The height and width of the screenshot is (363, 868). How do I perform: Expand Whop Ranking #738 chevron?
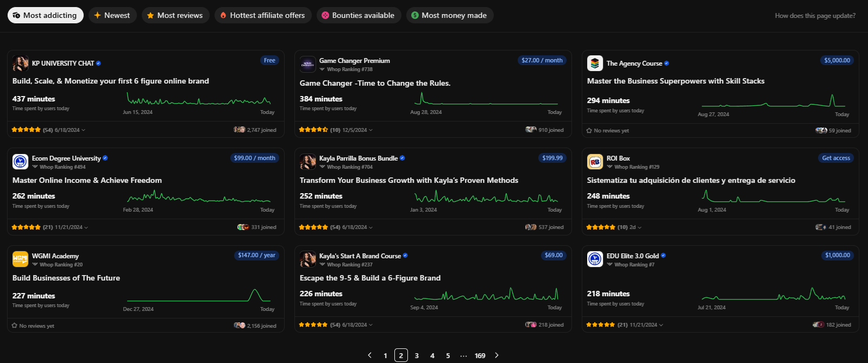(x=322, y=69)
